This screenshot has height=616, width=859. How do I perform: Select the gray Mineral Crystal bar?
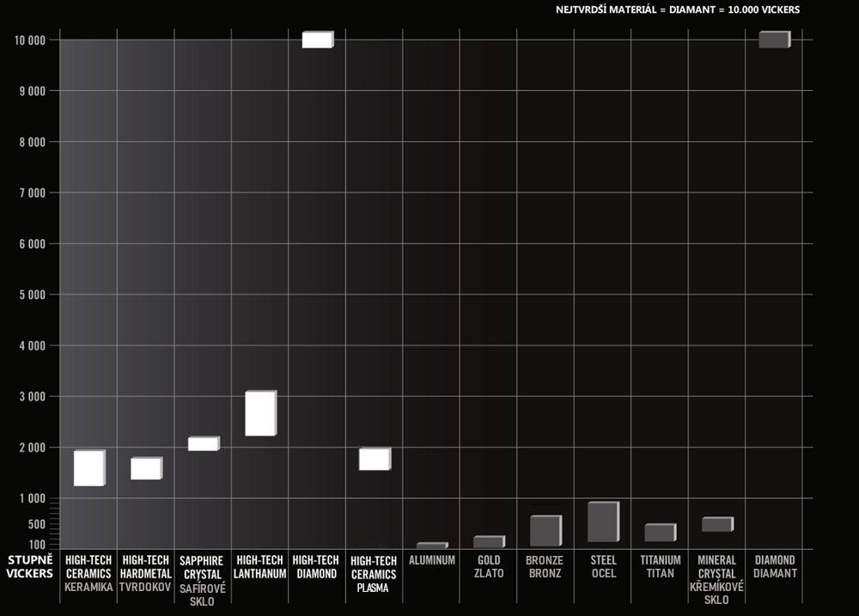pyautogui.click(x=716, y=524)
